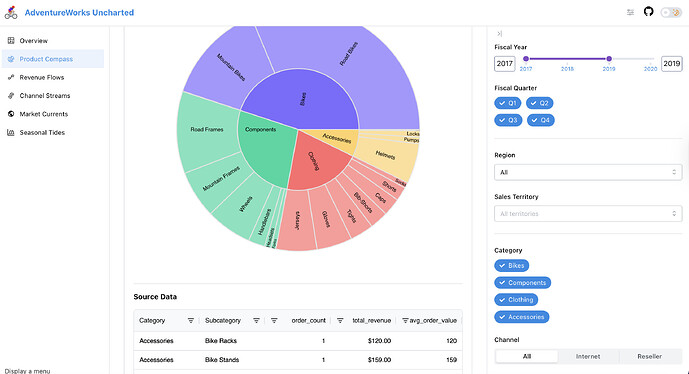The image size is (689, 374).
Task: Toggle the Q3 fiscal quarter chip
Action: [x=508, y=120]
